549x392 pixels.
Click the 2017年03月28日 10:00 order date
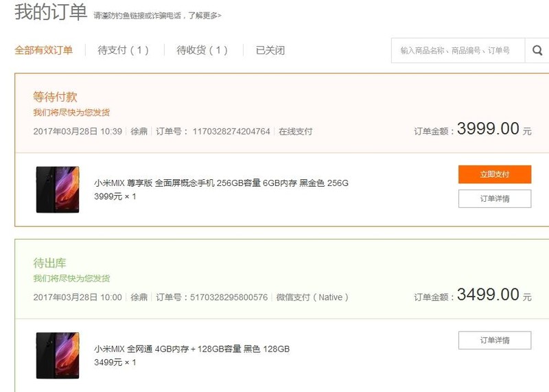coord(78,297)
